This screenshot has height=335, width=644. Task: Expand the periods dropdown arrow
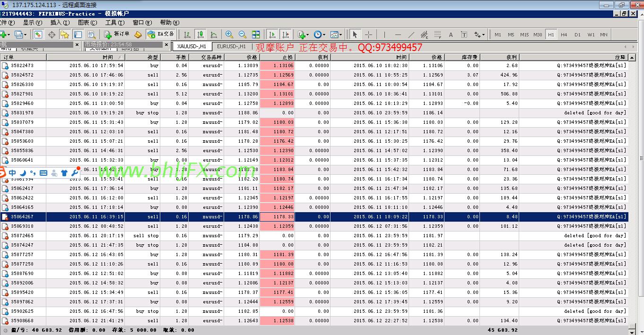323,34
